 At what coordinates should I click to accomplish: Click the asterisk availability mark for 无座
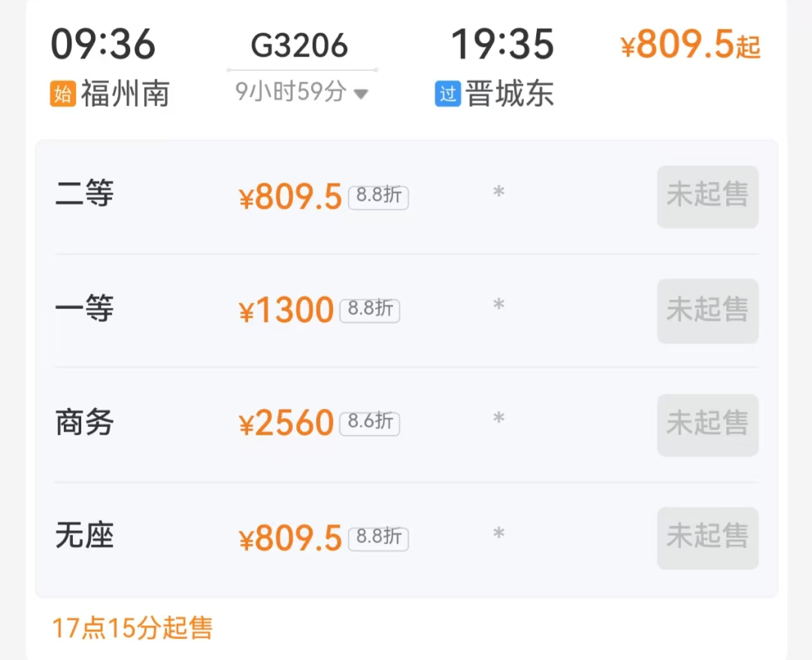pyautogui.click(x=498, y=534)
